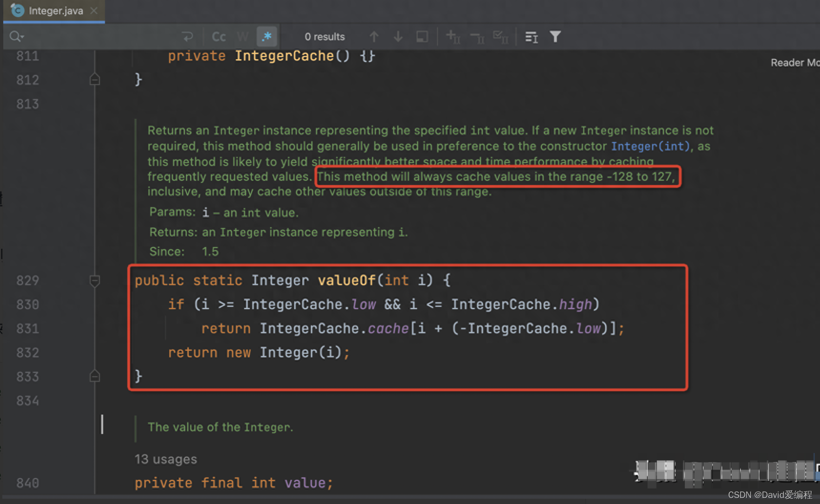Click 'private IntegerCache() {}' constructor
820x504 pixels.
272,56
